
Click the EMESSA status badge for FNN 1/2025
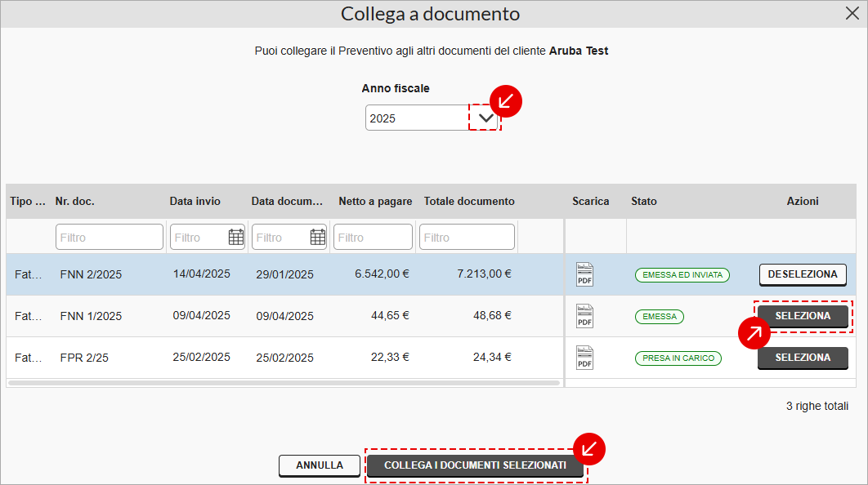tap(660, 316)
